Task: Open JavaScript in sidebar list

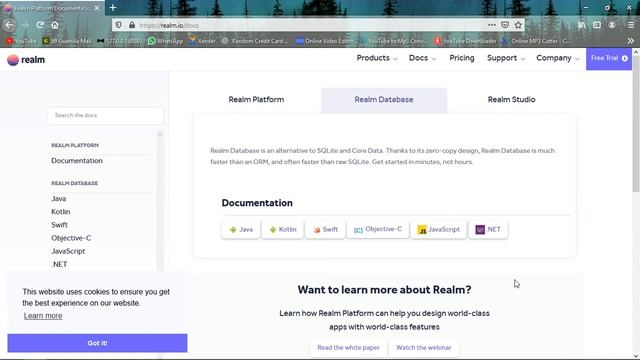Action: 68,251
